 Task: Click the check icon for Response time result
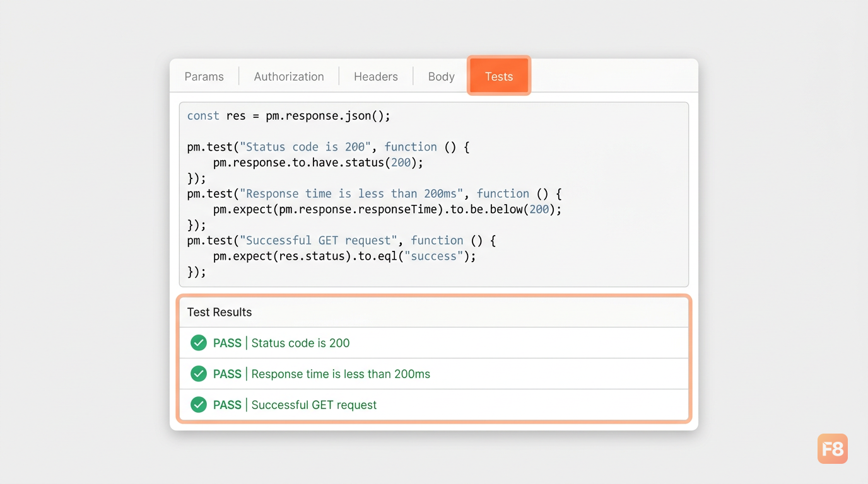[199, 374]
